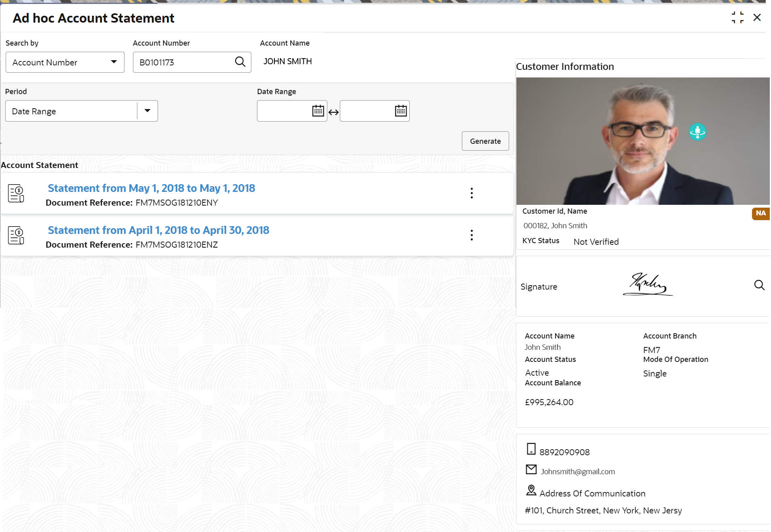The width and height of the screenshot is (771, 532).
Task: Click account status value Active
Action: [537, 373]
